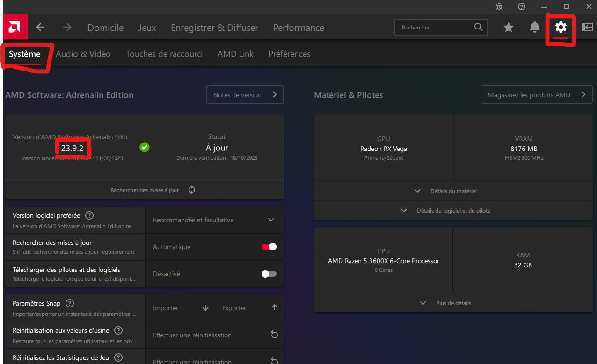
Task: Go back with the left arrow
Action: tap(40, 28)
